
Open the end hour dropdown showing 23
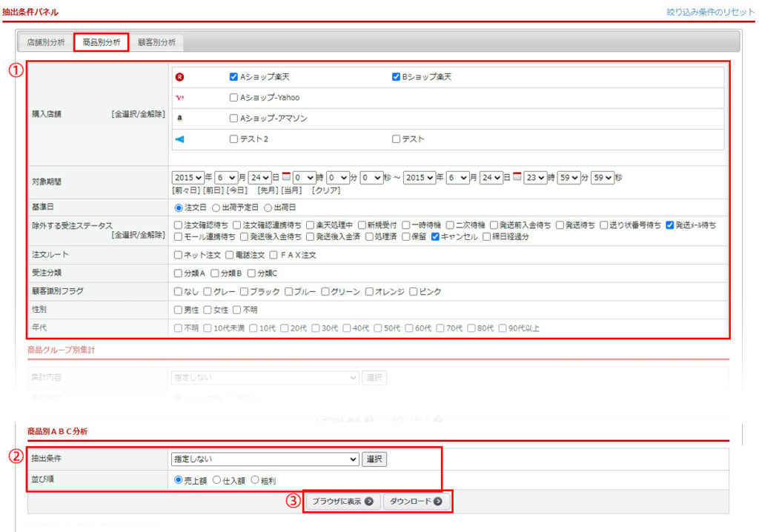point(535,178)
